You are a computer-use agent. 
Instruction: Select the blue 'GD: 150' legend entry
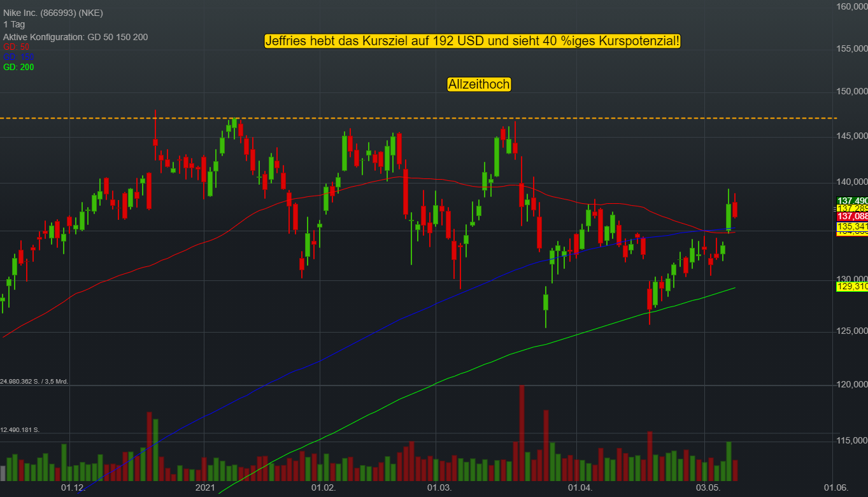click(18, 57)
